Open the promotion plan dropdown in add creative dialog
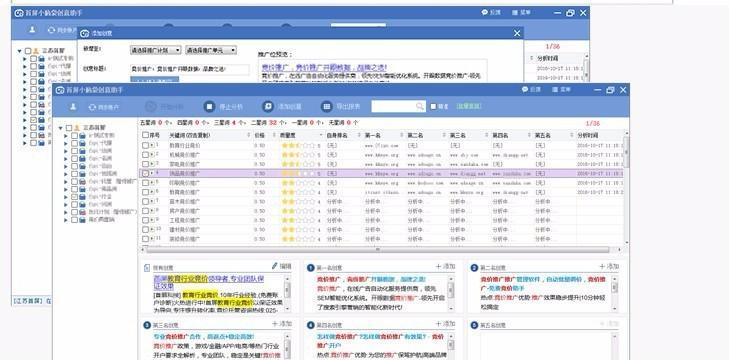 pyautogui.click(x=155, y=50)
